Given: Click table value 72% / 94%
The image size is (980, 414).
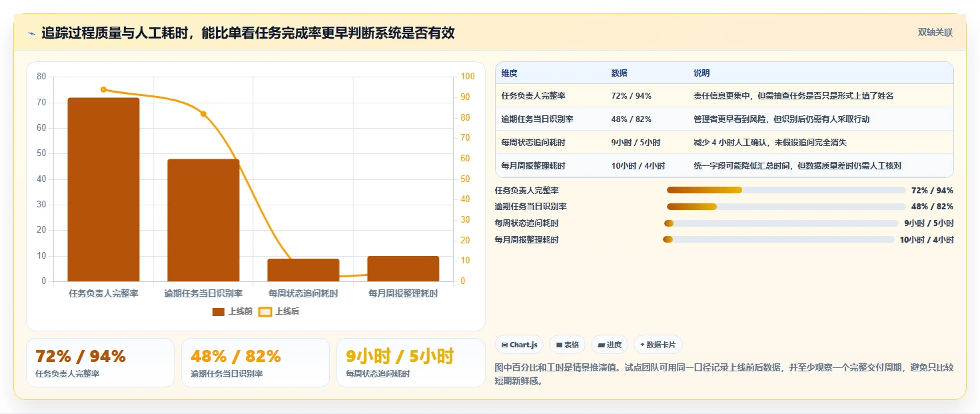Looking at the screenshot, I should click(x=631, y=96).
